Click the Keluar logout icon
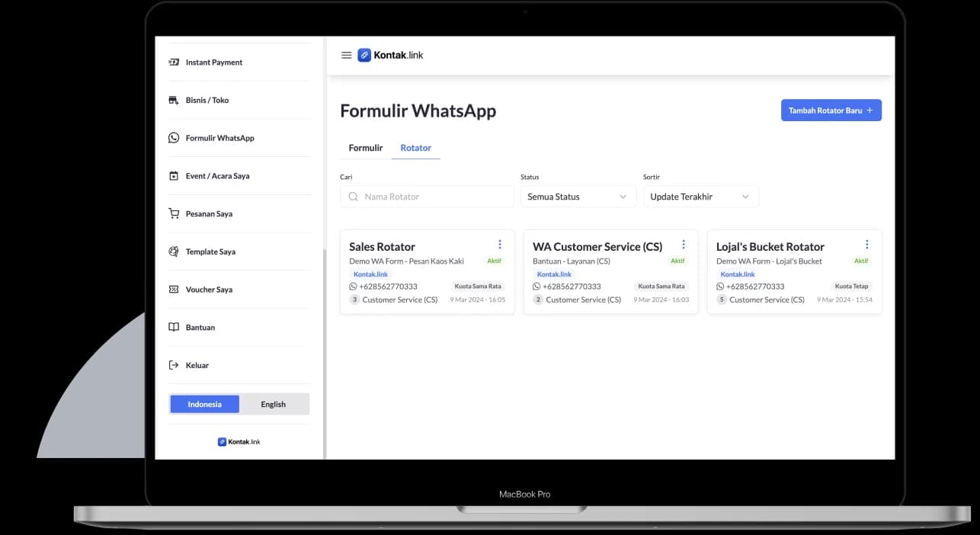This screenshot has width=980, height=535. point(174,365)
